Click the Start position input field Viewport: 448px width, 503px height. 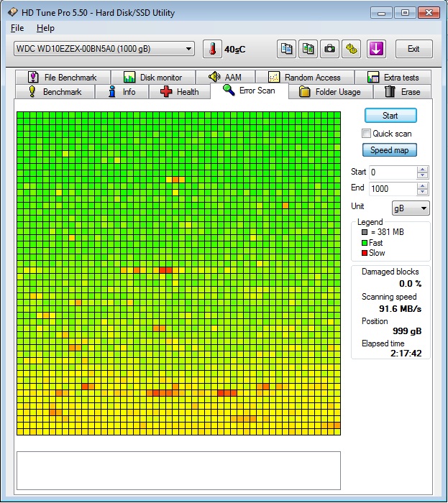[x=393, y=172]
